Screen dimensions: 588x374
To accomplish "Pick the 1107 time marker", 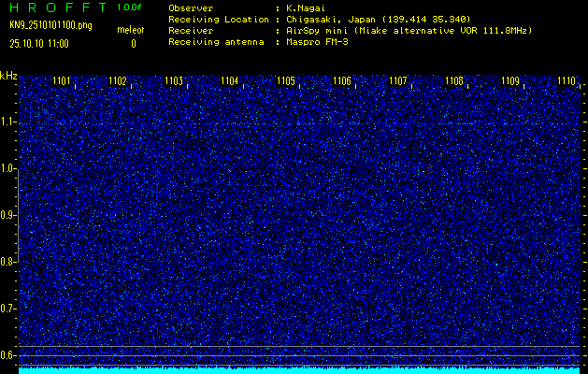I will [398, 81].
